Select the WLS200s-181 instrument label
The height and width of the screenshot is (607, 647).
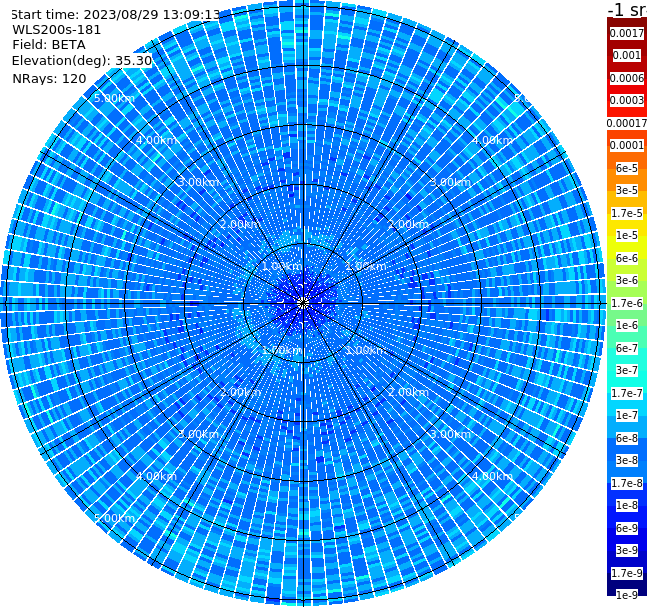(x=57, y=30)
